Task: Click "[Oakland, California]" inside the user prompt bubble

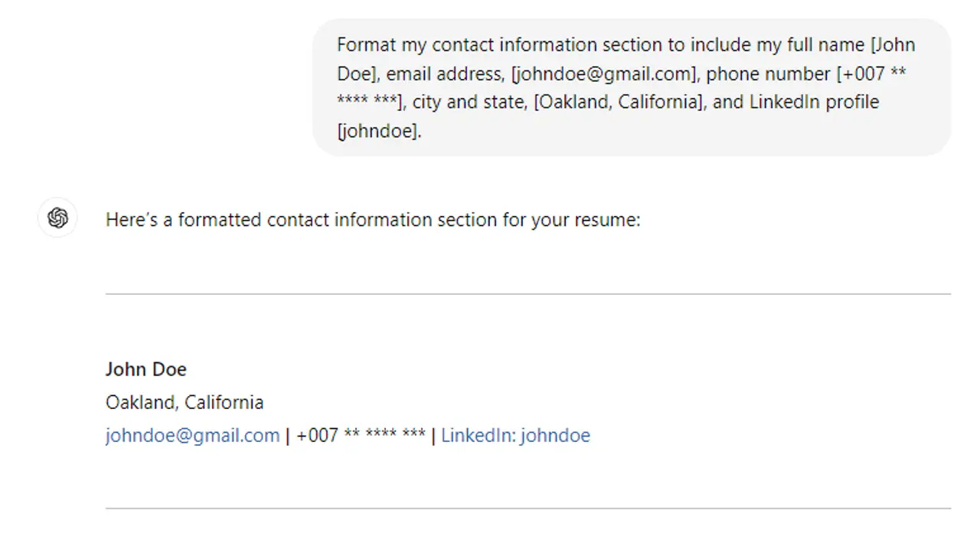Action: coord(620,102)
